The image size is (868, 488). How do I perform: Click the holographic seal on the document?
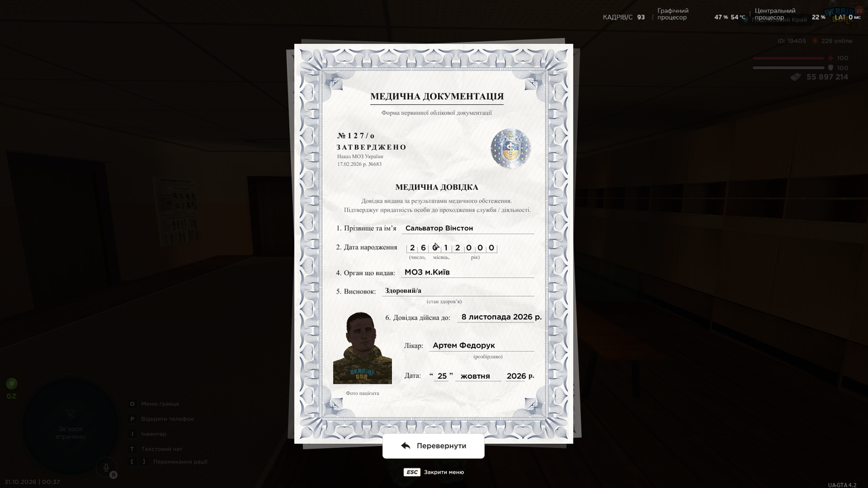click(511, 148)
